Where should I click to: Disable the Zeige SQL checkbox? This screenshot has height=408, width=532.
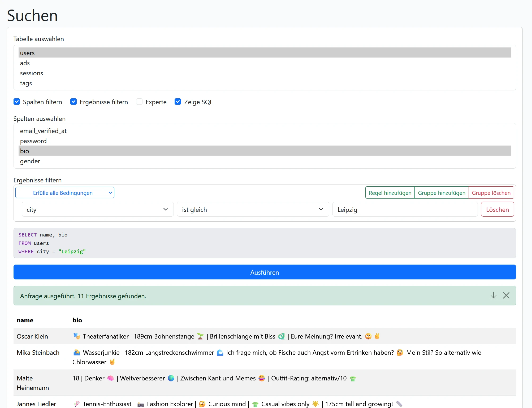click(x=178, y=102)
